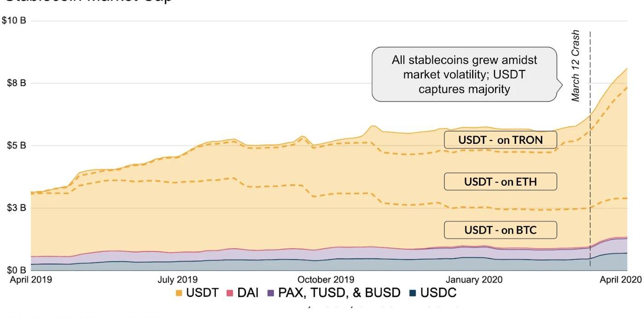Select the DAI legend label text
This screenshot has height=318, width=644.
pyautogui.click(x=248, y=293)
